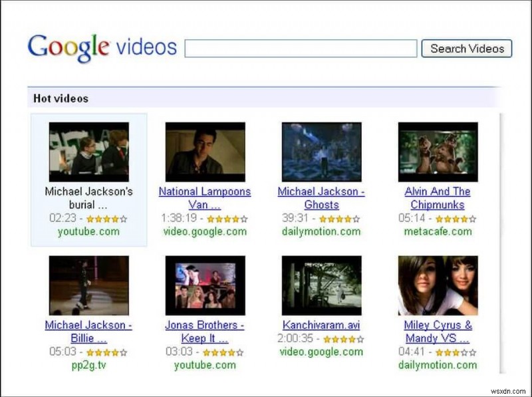
Task: Click the 03:03 duration text
Action: coord(179,352)
